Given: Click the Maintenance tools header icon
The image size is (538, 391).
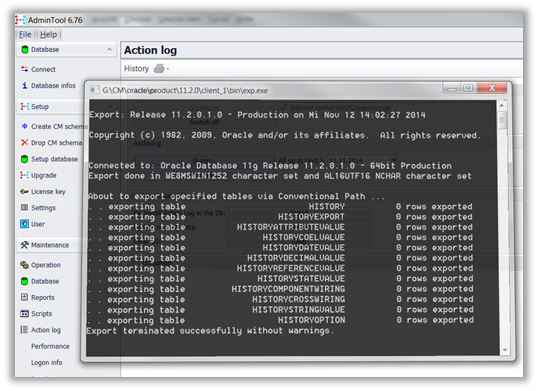Looking at the screenshot, I should point(24,245).
